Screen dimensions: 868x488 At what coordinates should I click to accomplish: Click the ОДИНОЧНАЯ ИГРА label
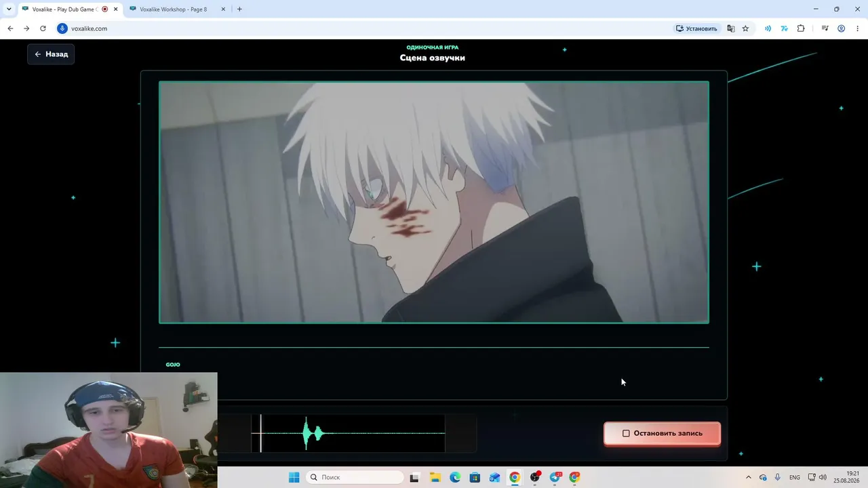click(x=433, y=47)
